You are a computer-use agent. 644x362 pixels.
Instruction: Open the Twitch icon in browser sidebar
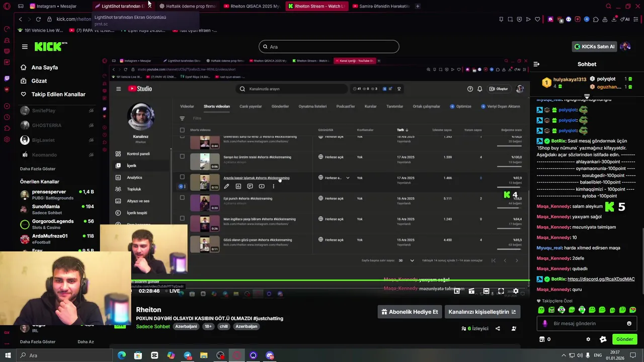tap(7, 78)
